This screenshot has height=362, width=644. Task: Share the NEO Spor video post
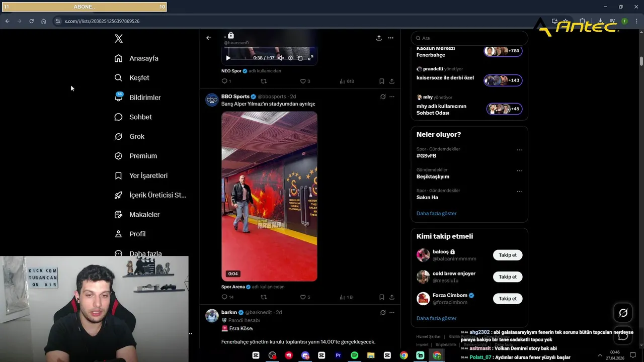(x=392, y=81)
